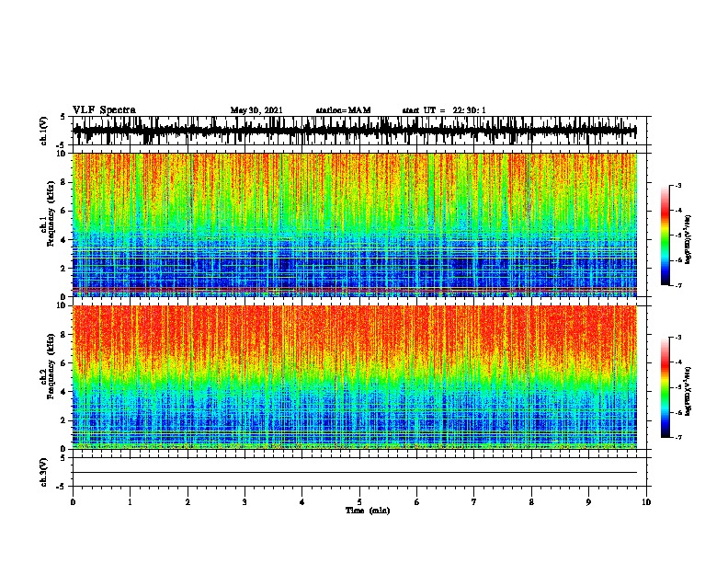Click the "-7" label on ch.1 colorbar
Viewport: 728px width, 563px height.
pyautogui.click(x=678, y=285)
